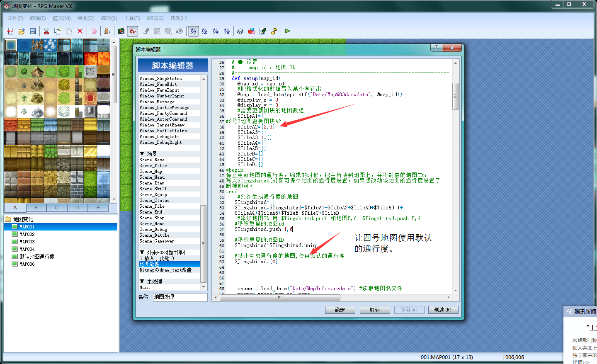Switch to tileset tab D
597x364 pixels.
click(x=78, y=208)
